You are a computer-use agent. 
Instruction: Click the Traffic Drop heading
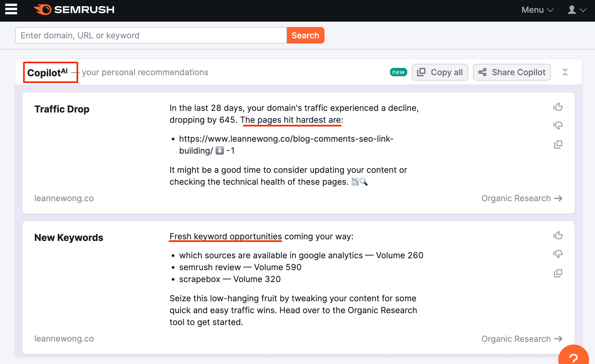[62, 109]
